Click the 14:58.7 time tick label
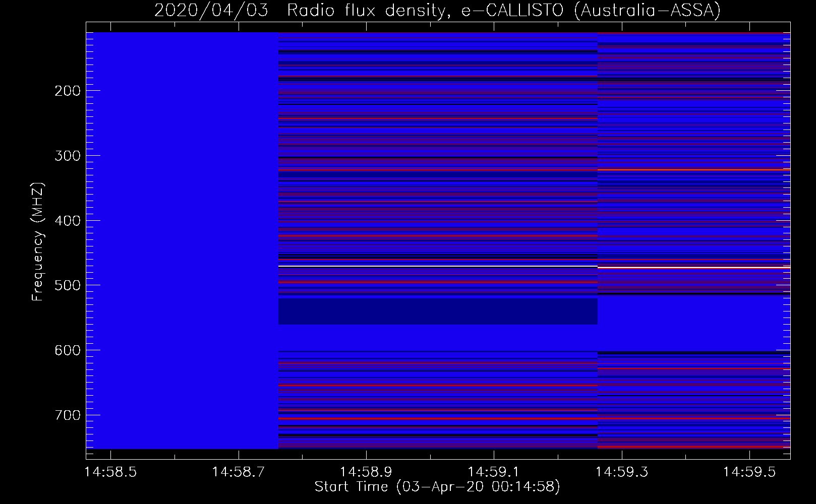Image resolution: width=816 pixels, height=504 pixels. [238, 472]
